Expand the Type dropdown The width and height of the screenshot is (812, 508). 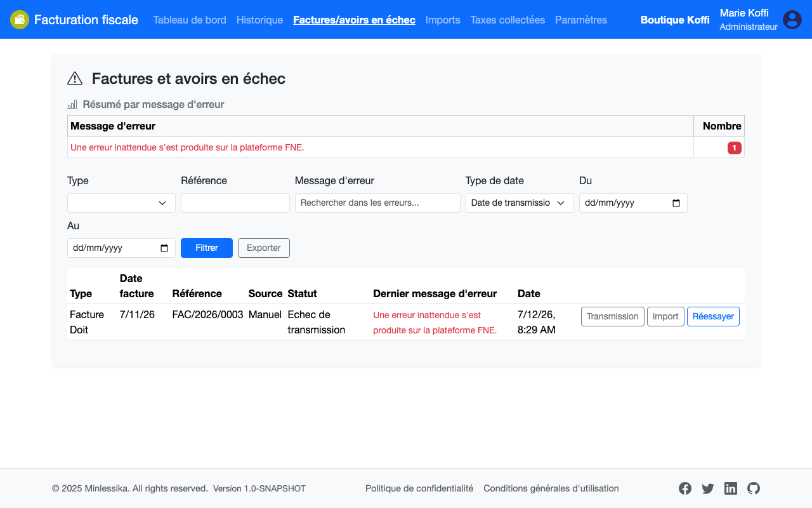pos(121,203)
